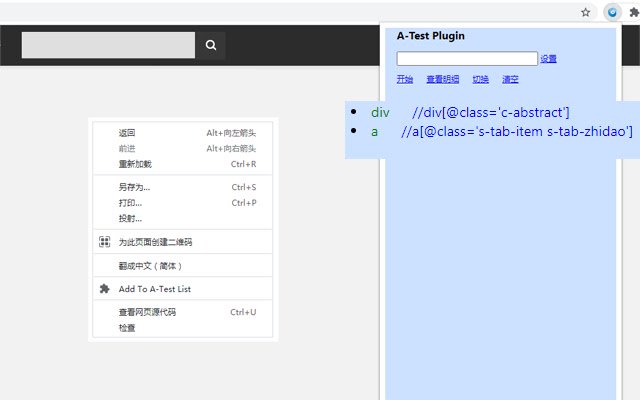Bookmark page with star icon

(x=586, y=13)
